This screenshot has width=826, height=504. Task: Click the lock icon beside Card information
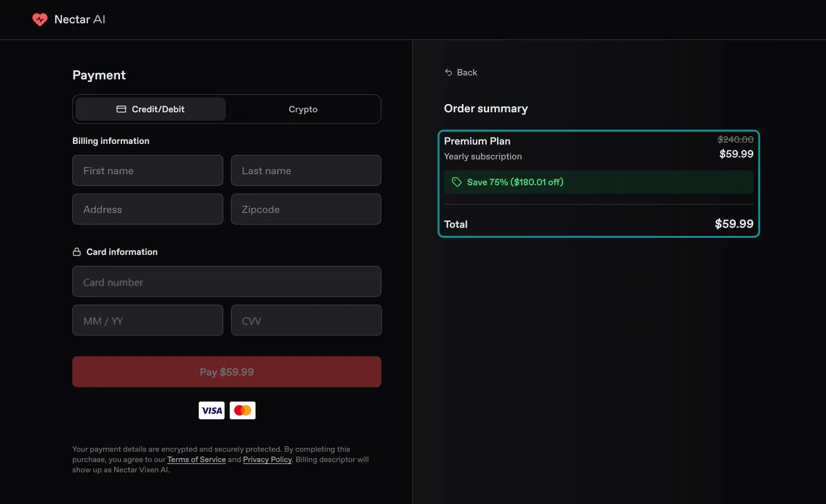[77, 252]
